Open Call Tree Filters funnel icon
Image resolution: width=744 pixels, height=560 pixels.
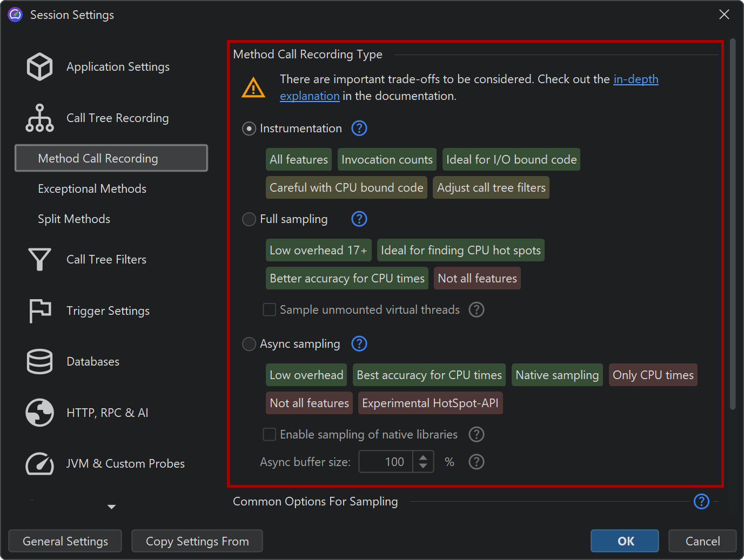(x=39, y=260)
